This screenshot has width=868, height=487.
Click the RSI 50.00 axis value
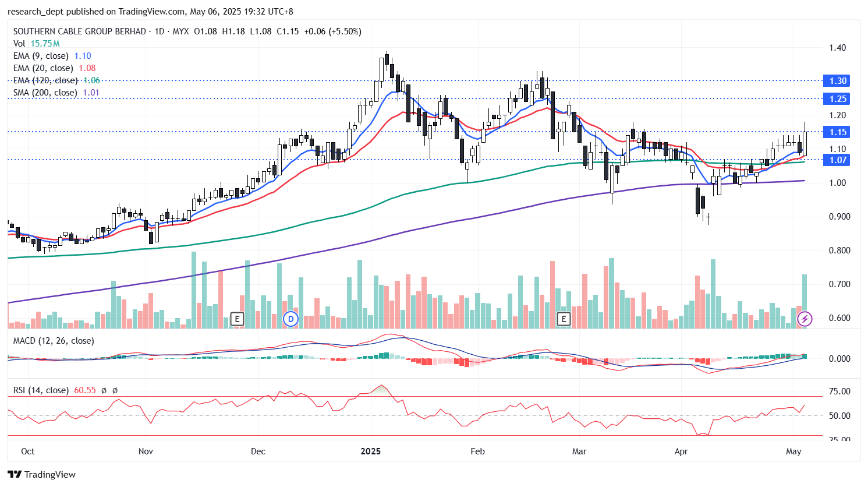839,416
